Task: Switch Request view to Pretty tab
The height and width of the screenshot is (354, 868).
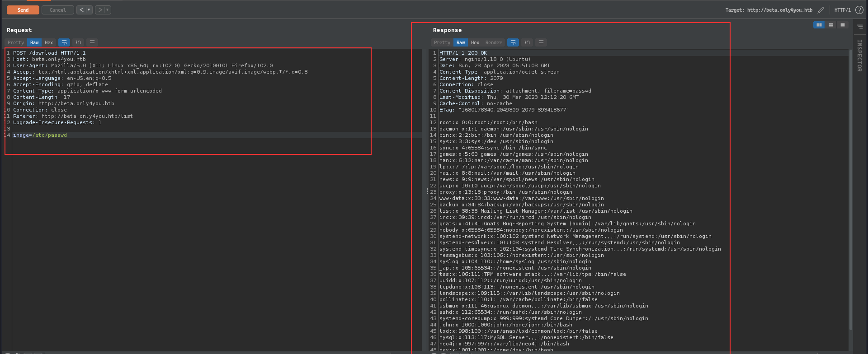Action: (16, 42)
